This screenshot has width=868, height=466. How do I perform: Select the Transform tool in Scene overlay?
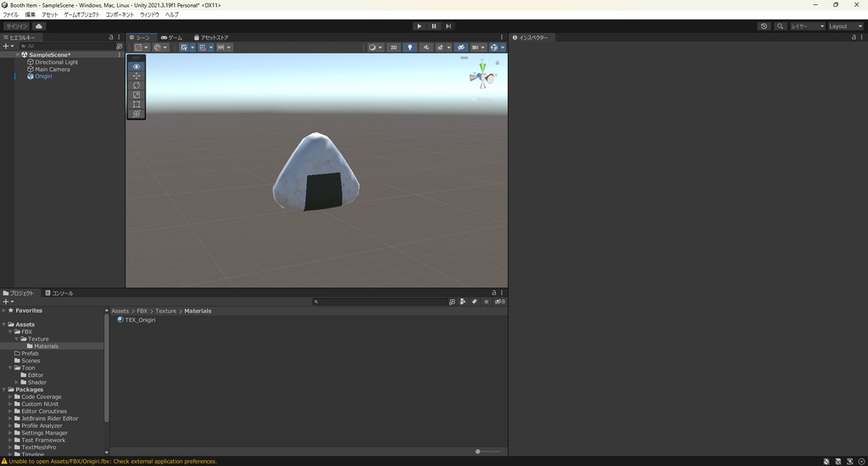(136, 114)
